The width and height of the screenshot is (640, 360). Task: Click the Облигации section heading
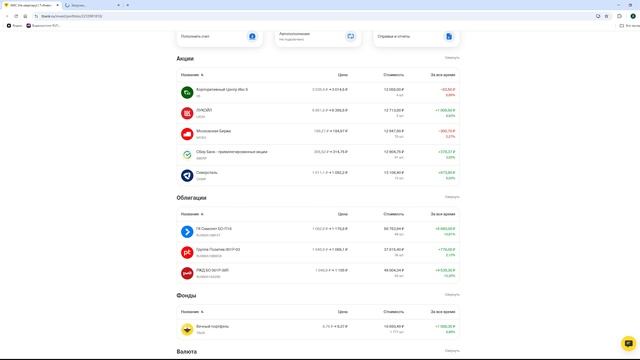pos(191,198)
